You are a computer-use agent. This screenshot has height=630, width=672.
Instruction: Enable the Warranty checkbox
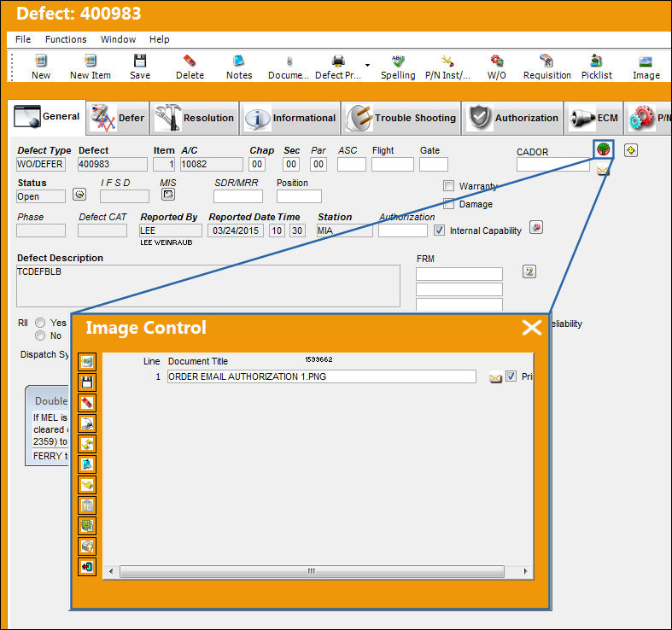[x=448, y=185]
